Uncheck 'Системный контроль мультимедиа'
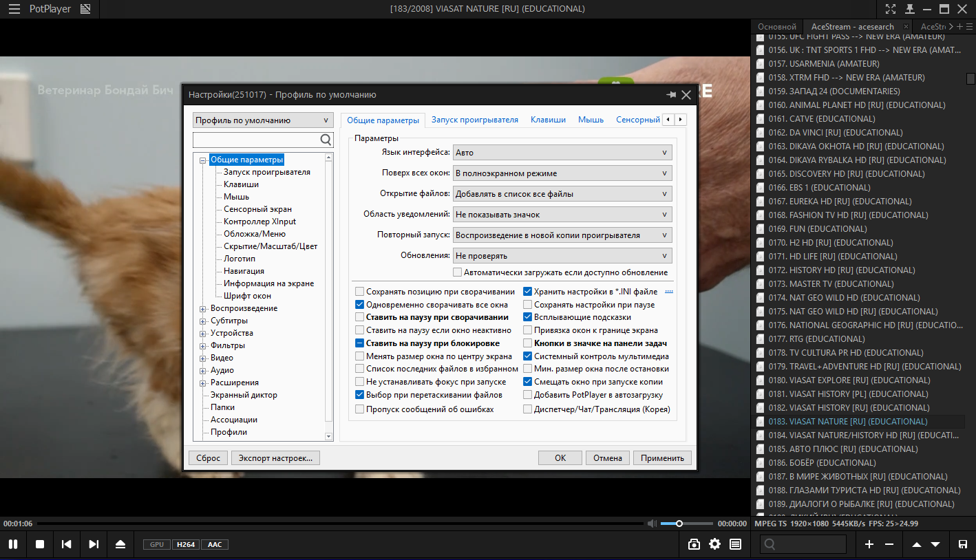 (528, 356)
